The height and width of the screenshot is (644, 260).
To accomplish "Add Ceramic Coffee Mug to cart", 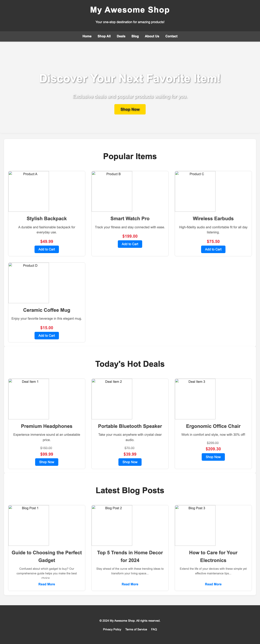I will [x=46, y=336].
